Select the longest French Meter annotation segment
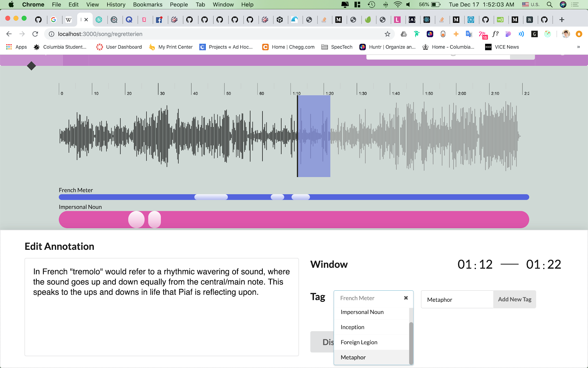 [211, 197]
